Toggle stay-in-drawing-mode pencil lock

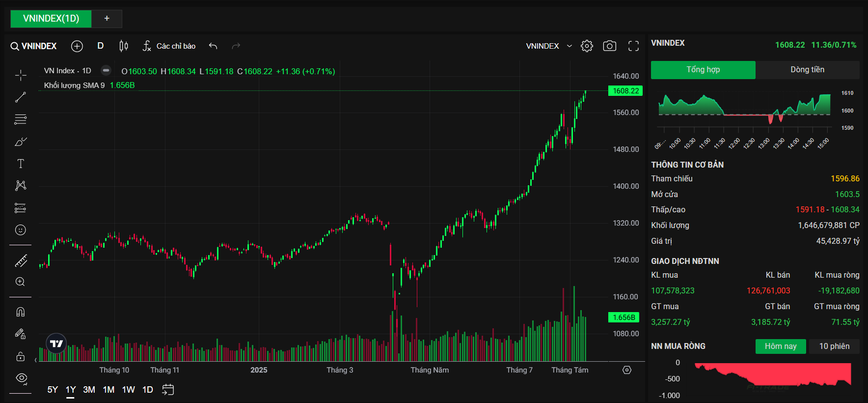[x=21, y=334]
